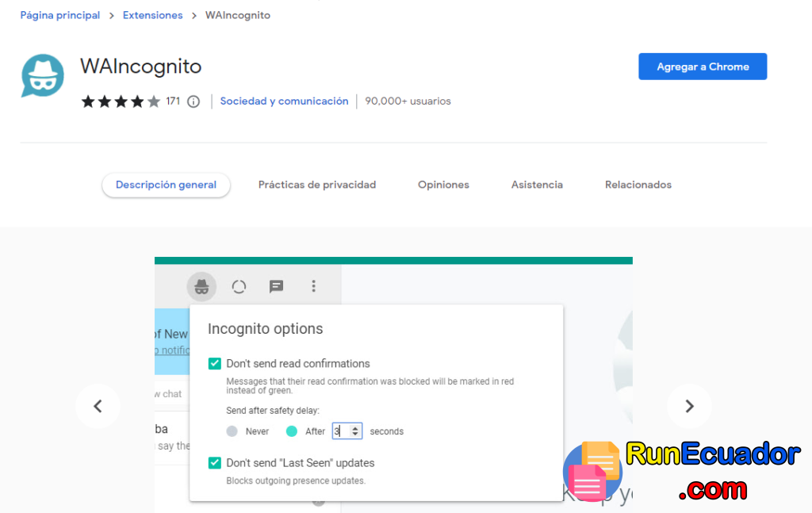Viewport: 812px width, 513px height.
Task: Increase the seconds value with the stepper control
Action: pos(354,427)
